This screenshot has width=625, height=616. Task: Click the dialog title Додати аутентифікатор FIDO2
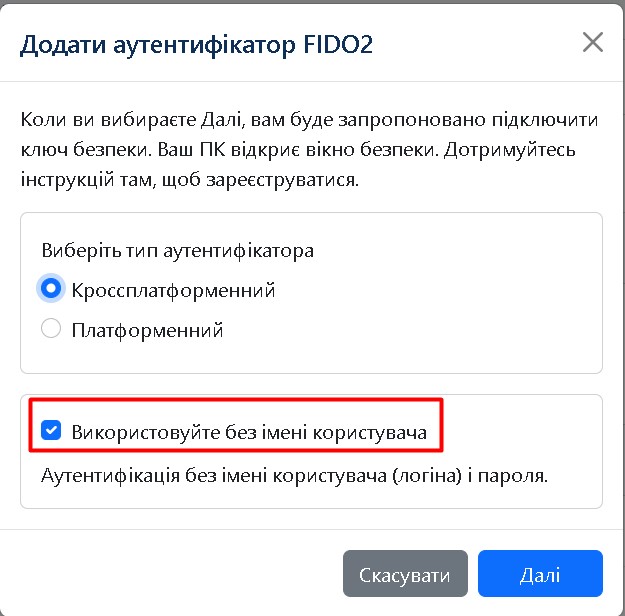[x=197, y=44]
